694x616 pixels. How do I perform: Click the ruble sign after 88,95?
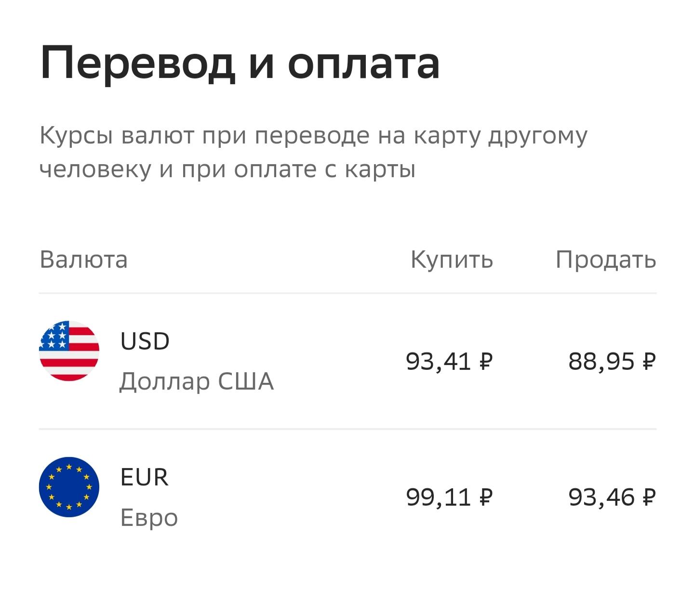649,361
